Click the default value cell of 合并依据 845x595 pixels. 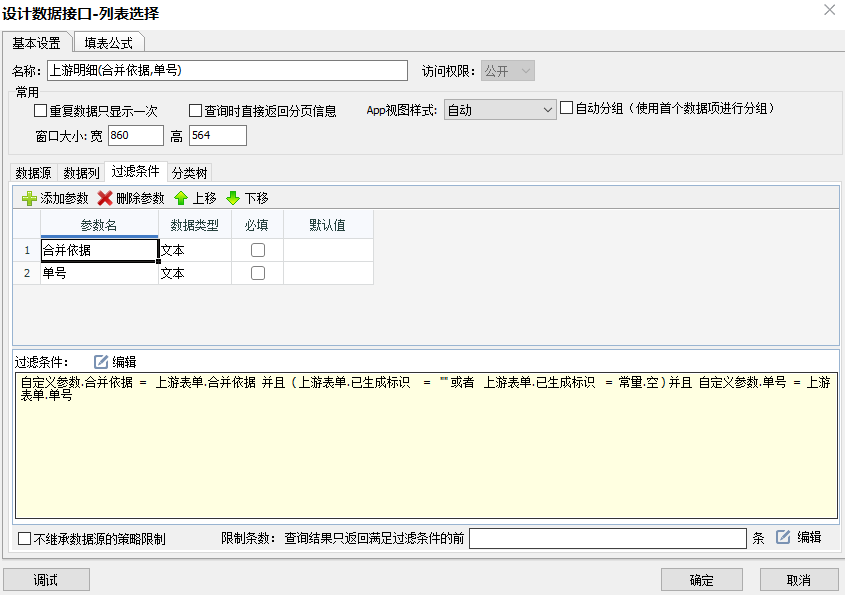pos(328,250)
